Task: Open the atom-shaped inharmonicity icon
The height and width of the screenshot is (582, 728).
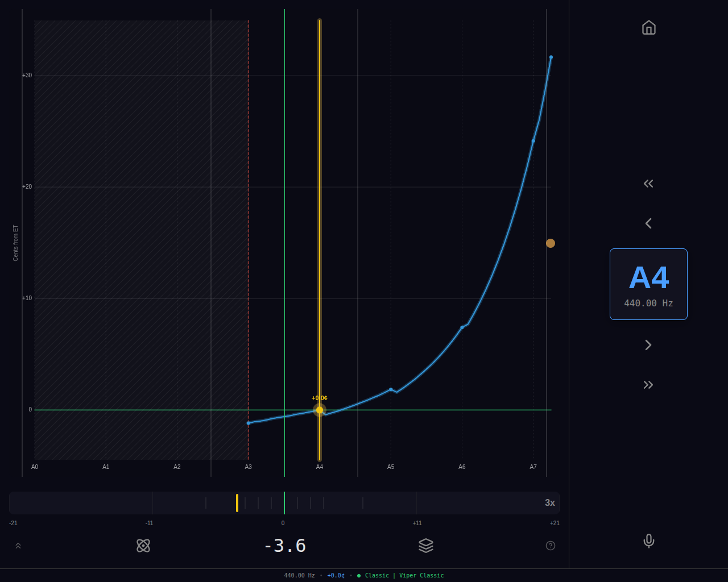Action: tap(143, 546)
